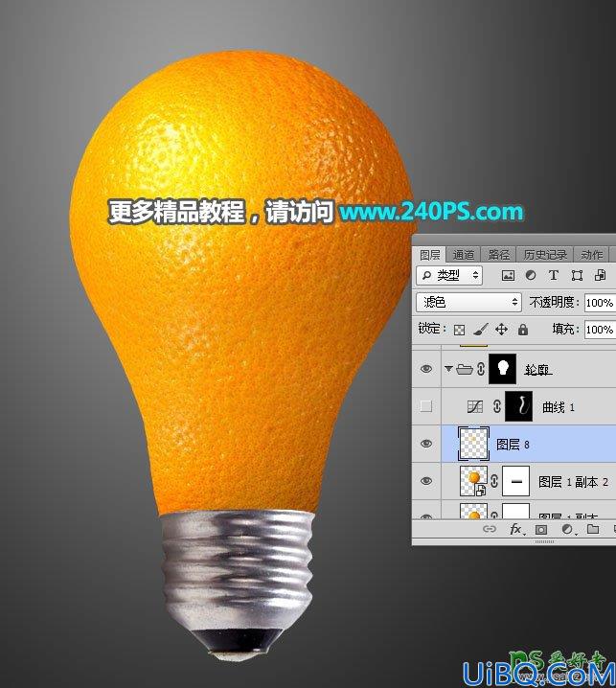Open the 类型 layer filter dropdown
The width and height of the screenshot is (616, 688).
click(x=449, y=276)
